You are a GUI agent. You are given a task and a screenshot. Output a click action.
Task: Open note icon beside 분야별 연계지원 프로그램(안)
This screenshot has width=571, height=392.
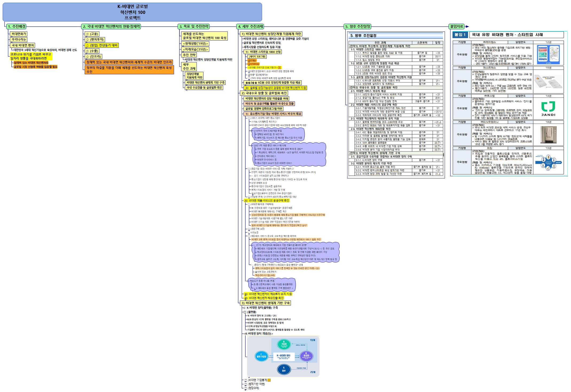coord(280,68)
